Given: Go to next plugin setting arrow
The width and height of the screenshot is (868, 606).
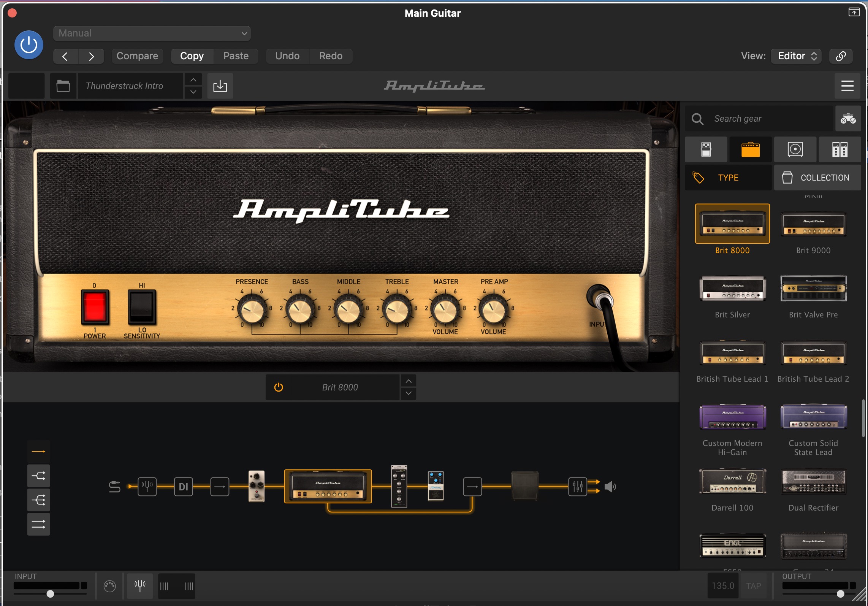Looking at the screenshot, I should point(91,56).
